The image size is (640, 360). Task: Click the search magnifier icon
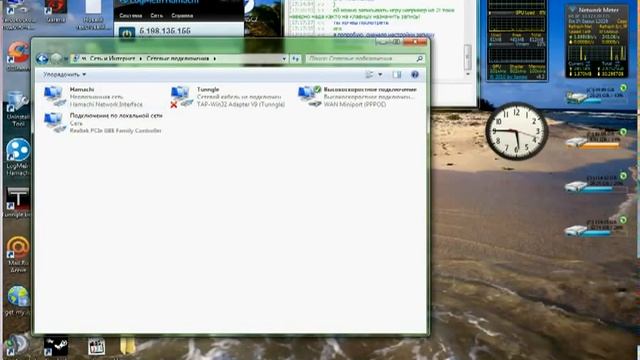coord(420,59)
